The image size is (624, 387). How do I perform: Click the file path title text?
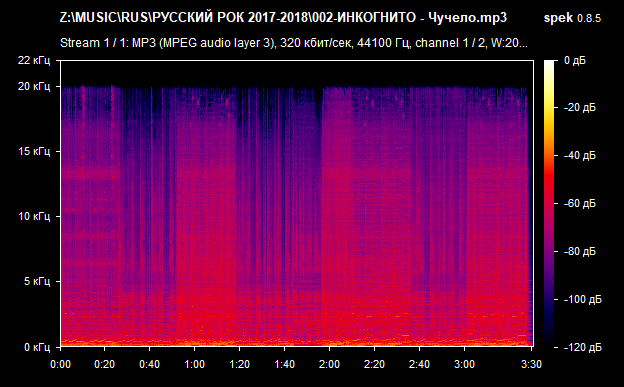[283, 18]
